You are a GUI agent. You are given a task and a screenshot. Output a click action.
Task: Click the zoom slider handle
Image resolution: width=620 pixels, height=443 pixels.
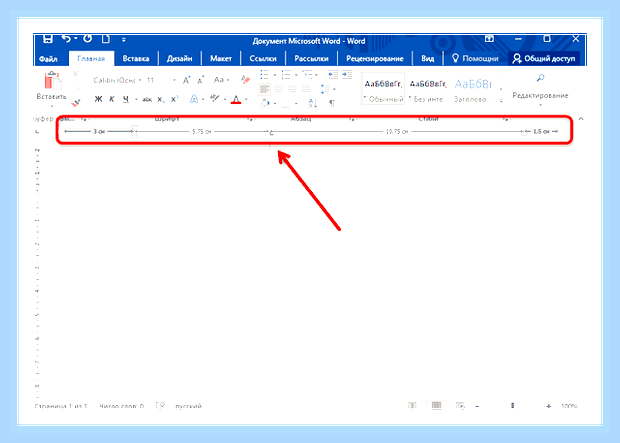[512, 405]
